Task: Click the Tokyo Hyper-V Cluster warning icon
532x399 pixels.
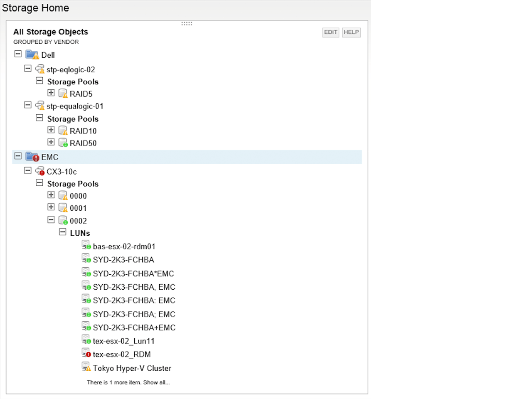Action: [86, 367]
